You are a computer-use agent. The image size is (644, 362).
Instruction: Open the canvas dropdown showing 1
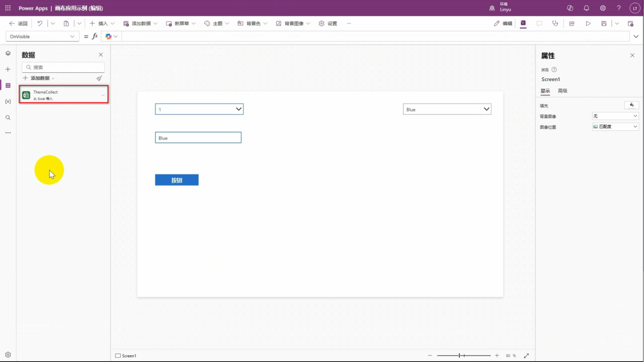199,109
